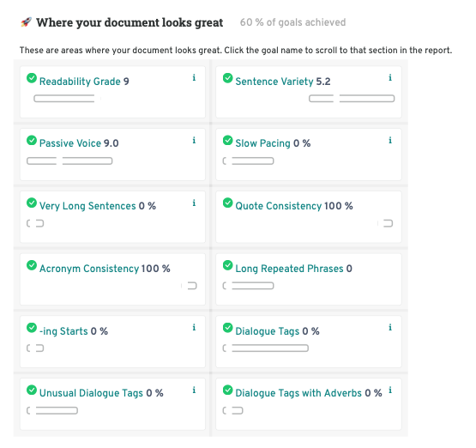Go to Readability Grade section link
Viewport: 476px width, 448px height.
pyautogui.click(x=80, y=82)
